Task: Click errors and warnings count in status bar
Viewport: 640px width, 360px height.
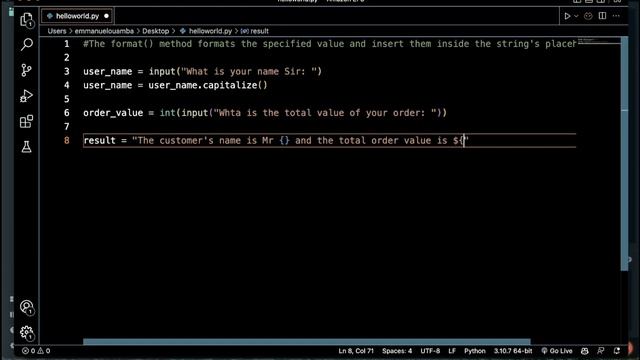Action: [36, 351]
